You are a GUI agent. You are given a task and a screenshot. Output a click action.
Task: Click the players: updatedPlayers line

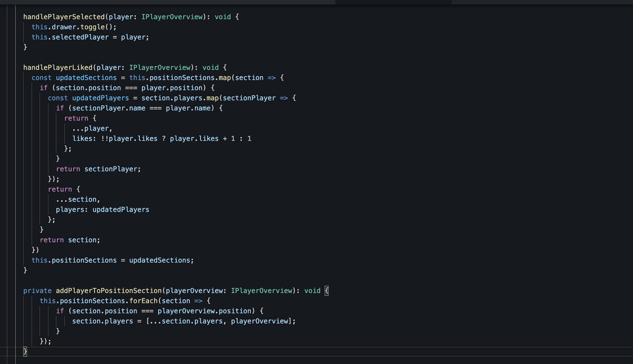click(x=102, y=210)
